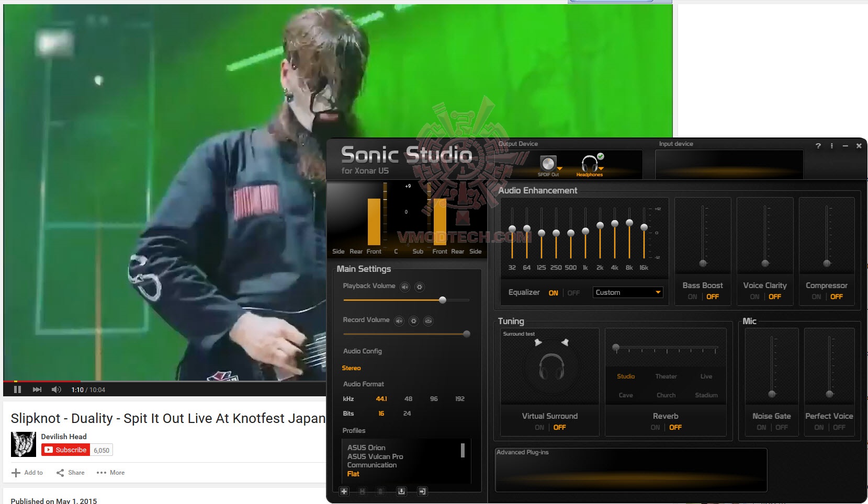This screenshot has width=868, height=504.
Task: Select the Cave reverb preset
Action: [626, 395]
